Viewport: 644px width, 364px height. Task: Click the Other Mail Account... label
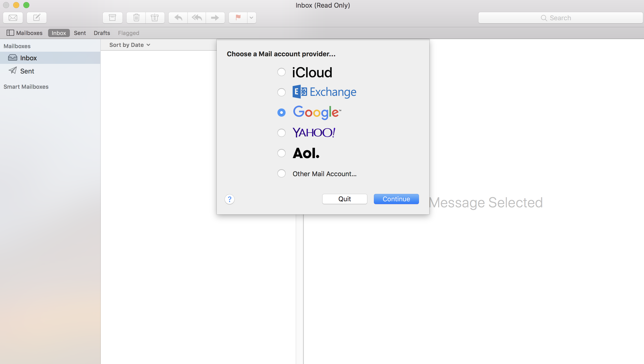click(325, 174)
